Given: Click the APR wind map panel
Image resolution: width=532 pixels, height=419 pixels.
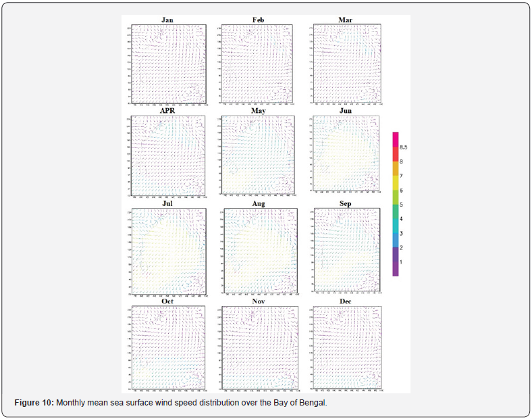Looking at the screenshot, I should click(x=168, y=156).
